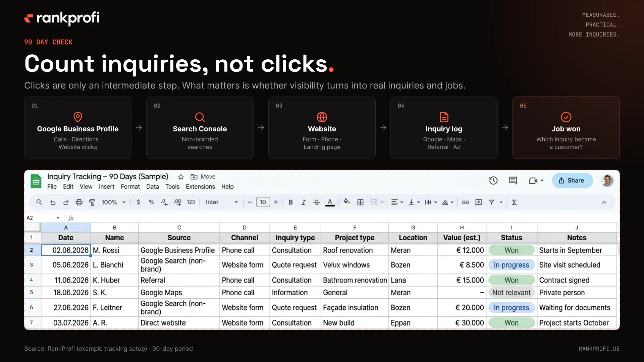This screenshot has height=362, width=644.
Task: Increase decimal places
Action: click(177, 202)
